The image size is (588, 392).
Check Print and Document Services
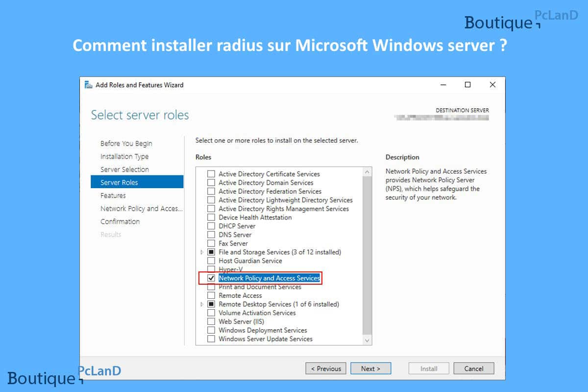(x=211, y=287)
